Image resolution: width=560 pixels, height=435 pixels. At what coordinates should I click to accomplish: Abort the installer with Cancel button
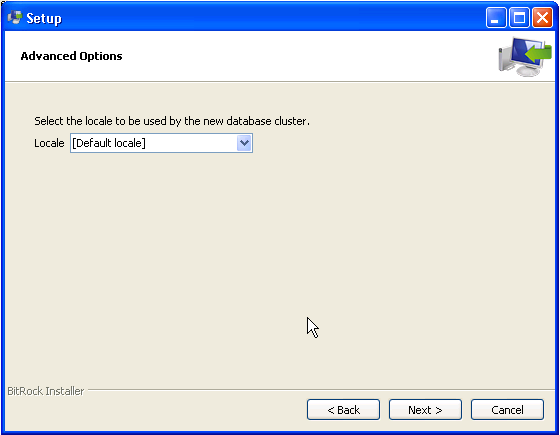(507, 410)
